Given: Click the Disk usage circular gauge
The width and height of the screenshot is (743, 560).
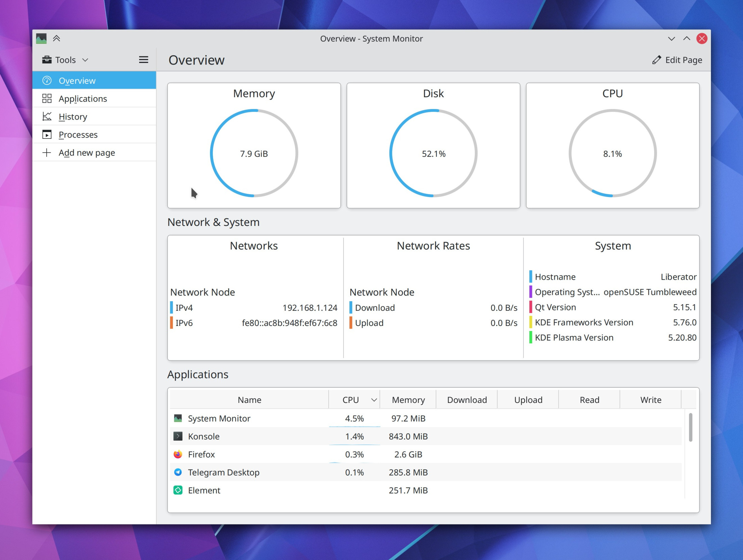Looking at the screenshot, I should pyautogui.click(x=433, y=153).
